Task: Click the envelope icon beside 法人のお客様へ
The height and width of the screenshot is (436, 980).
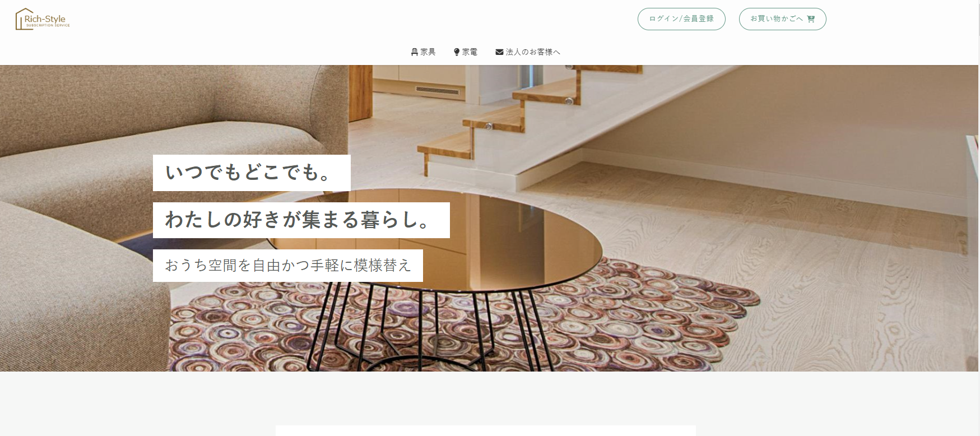Action: click(499, 52)
